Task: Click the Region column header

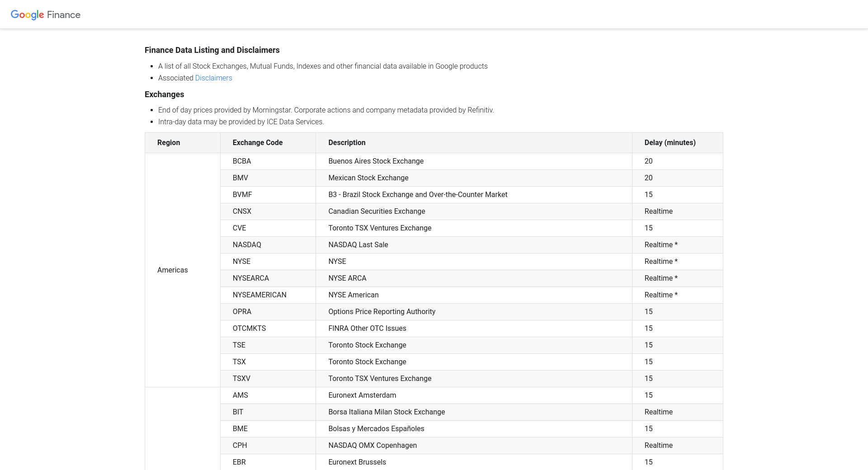Action: tap(169, 142)
